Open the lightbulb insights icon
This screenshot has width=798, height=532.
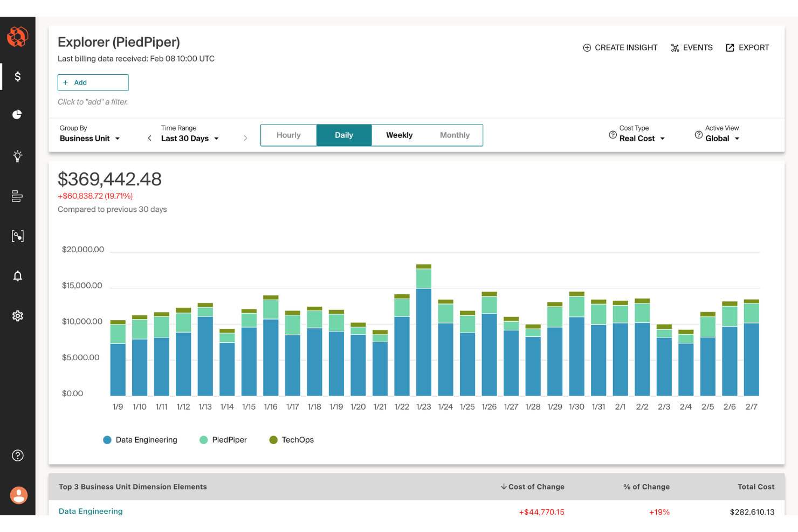point(17,156)
